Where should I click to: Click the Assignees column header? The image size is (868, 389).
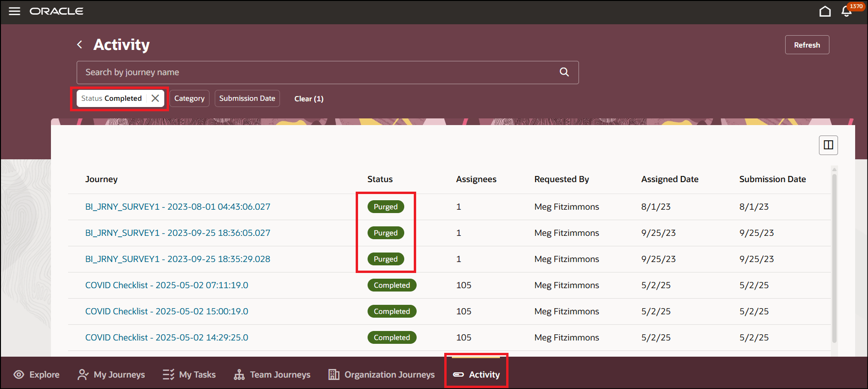pyautogui.click(x=476, y=179)
